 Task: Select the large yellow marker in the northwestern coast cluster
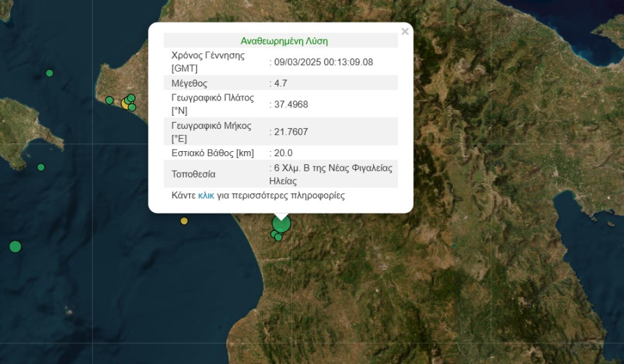coord(125,104)
